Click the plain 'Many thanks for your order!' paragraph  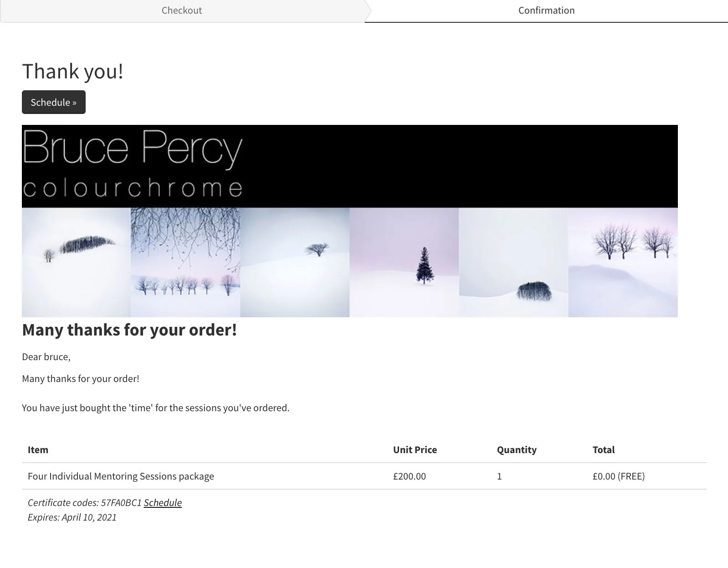[81, 379]
